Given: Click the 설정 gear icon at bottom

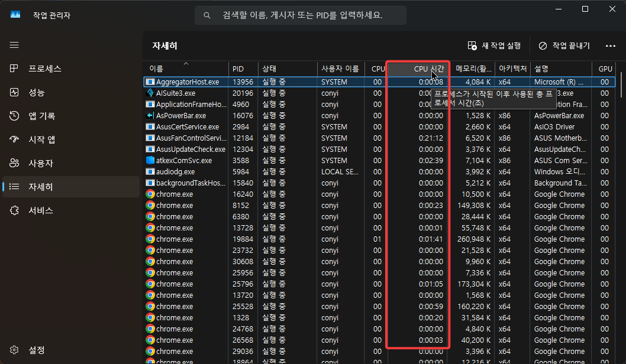Looking at the screenshot, I should pyautogui.click(x=14, y=350).
